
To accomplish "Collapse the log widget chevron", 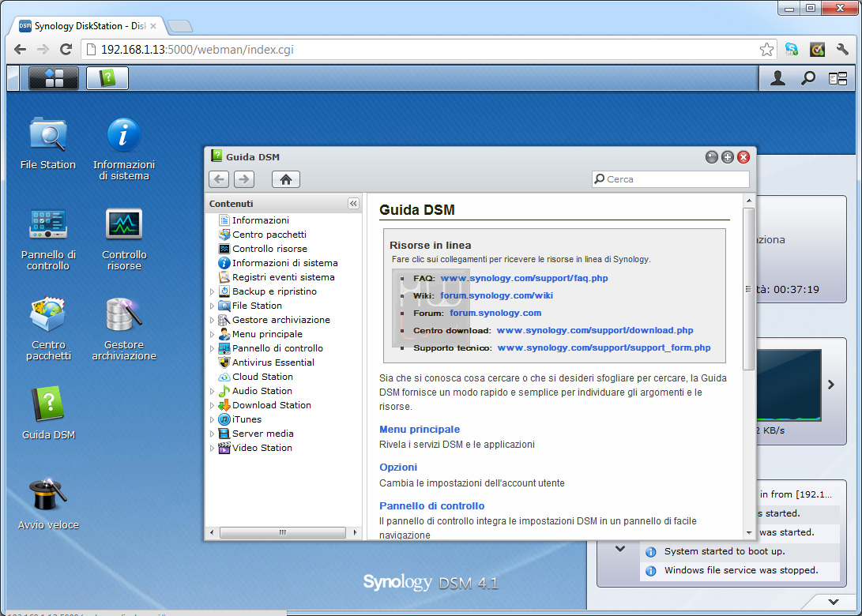I will click(620, 548).
